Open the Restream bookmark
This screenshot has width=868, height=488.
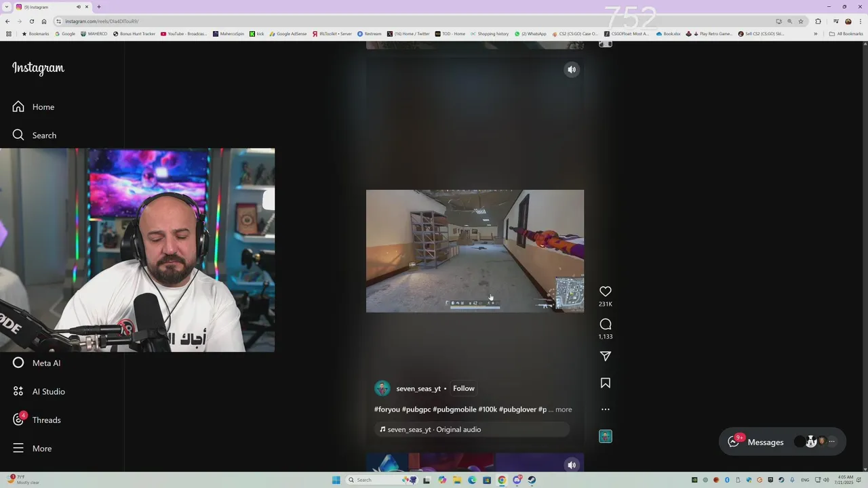pos(370,33)
